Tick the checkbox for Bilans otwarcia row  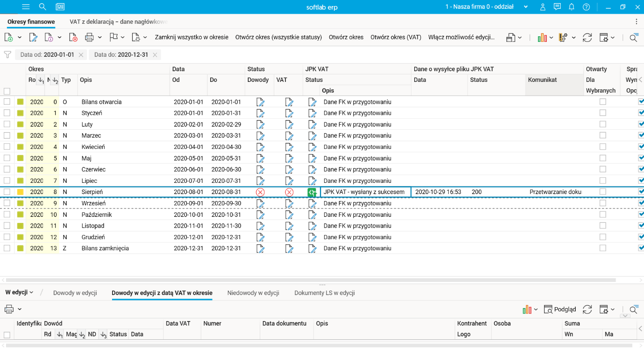tap(7, 102)
